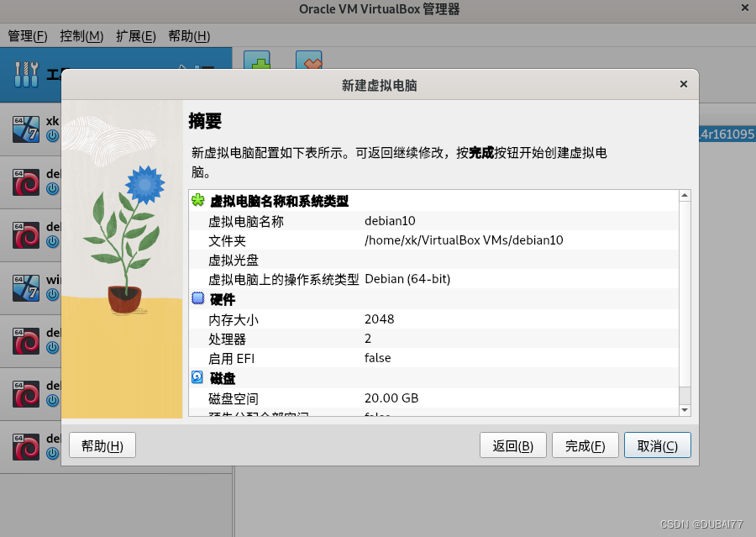756x537 pixels.
Task: Close the VirtualBox manager window
Action: click(x=744, y=8)
